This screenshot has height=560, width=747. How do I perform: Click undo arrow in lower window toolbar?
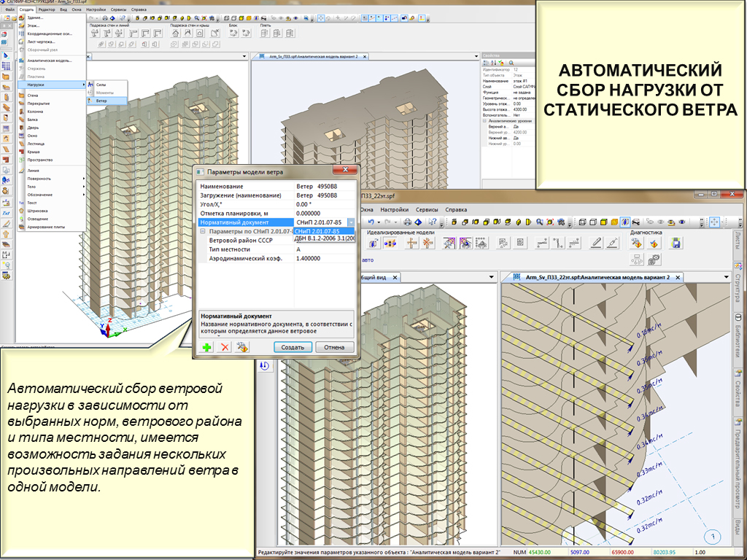[x=373, y=222]
